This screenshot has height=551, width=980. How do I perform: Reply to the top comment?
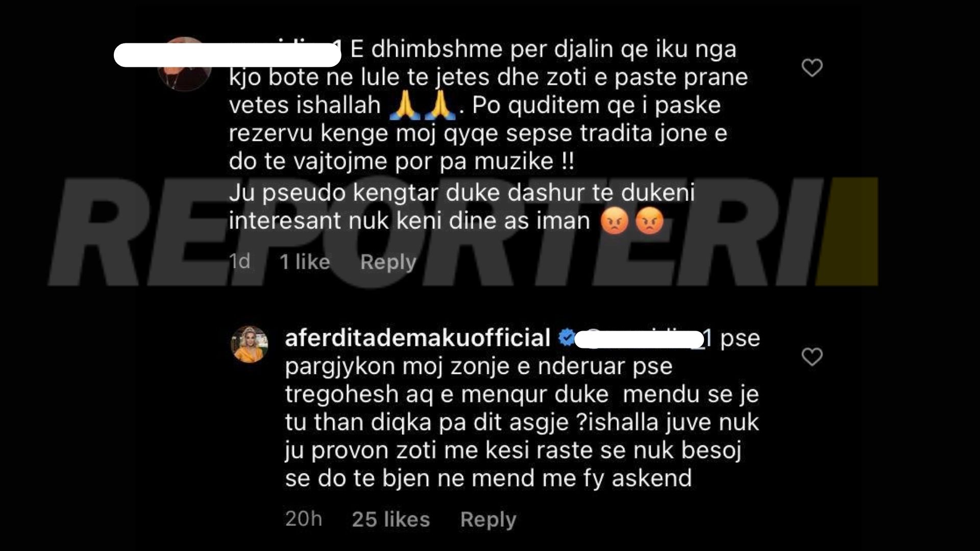click(388, 262)
